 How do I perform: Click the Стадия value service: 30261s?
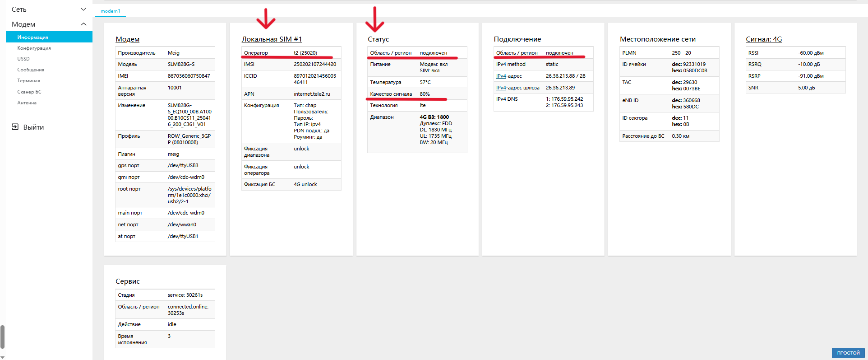(x=185, y=295)
